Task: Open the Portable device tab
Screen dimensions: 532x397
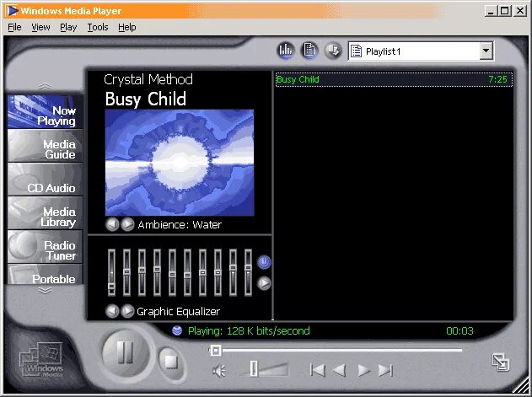Action: pos(46,274)
